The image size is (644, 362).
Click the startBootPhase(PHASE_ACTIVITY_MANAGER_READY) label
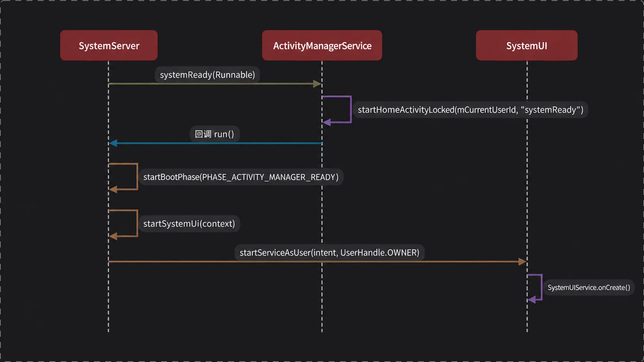point(241,177)
